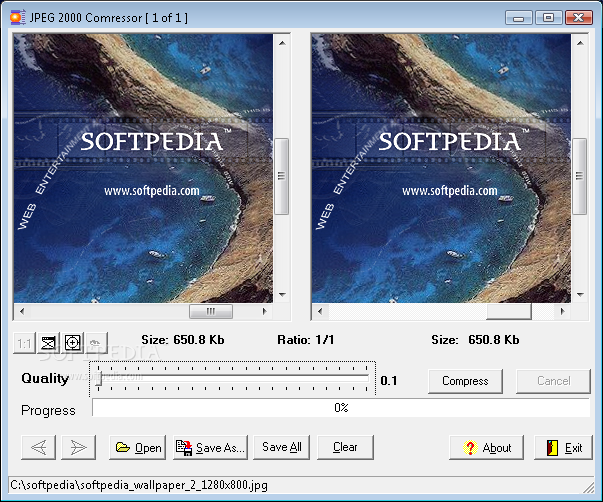Screen dimensions: 603x502
Task: Go to previous image with left arrow
Action: pos(38,447)
